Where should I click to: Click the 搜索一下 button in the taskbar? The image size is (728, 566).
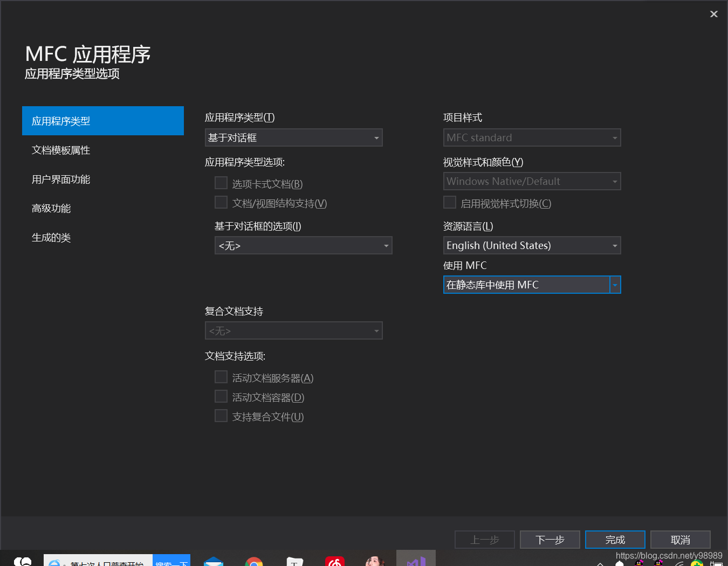pyautogui.click(x=171, y=561)
